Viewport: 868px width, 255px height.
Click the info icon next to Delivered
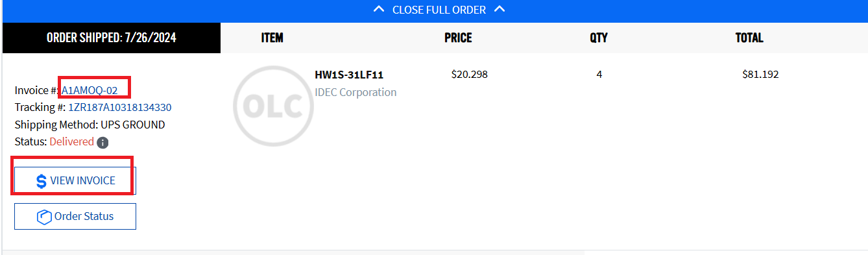coord(102,142)
